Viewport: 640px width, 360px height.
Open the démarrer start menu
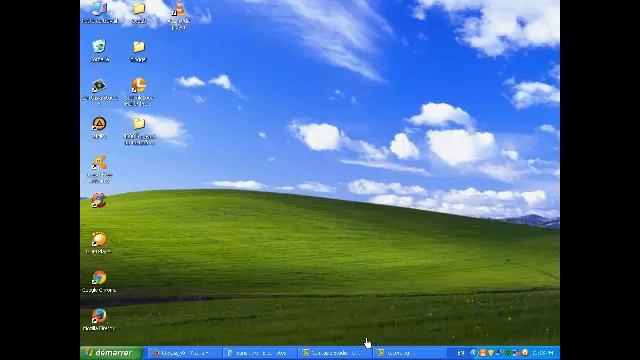(x=111, y=353)
